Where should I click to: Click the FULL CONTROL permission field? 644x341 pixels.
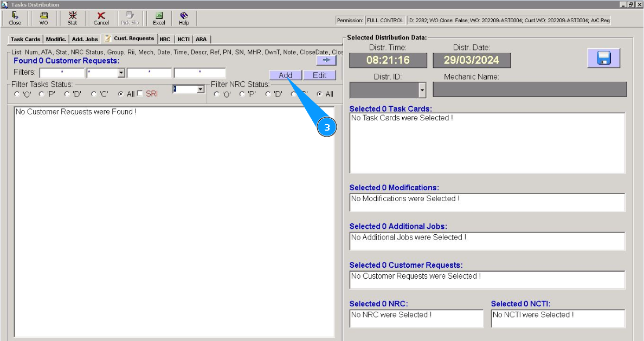[x=385, y=20]
